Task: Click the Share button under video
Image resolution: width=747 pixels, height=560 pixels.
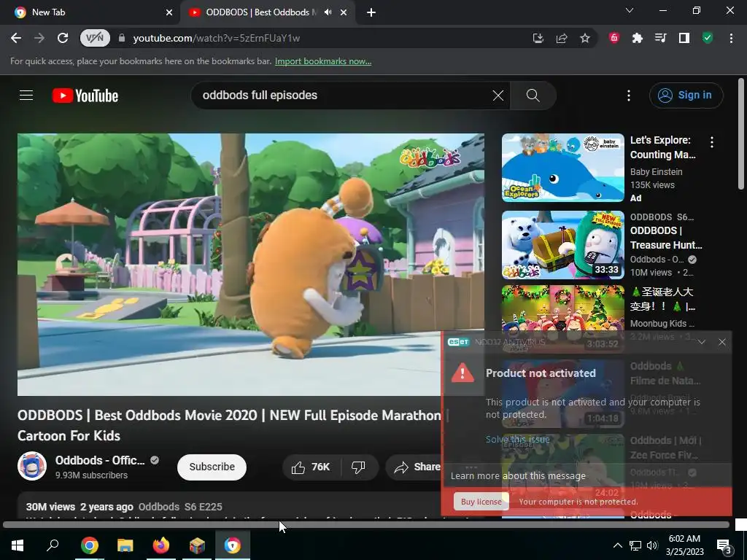Action: pos(417,467)
